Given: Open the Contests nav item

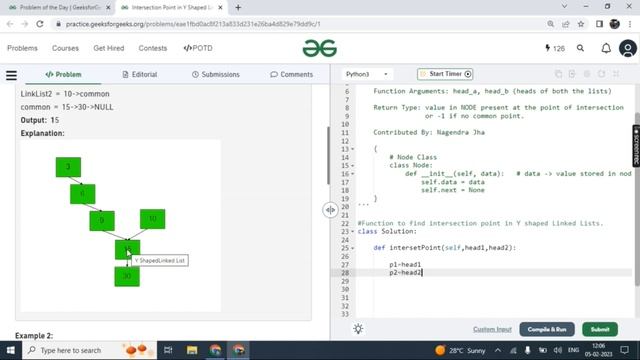Looking at the screenshot, I should click(x=153, y=48).
